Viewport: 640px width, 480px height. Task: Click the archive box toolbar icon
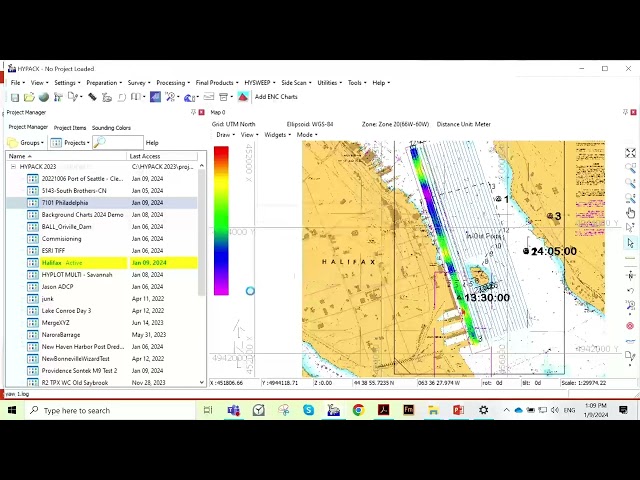pyautogui.click(x=223, y=97)
